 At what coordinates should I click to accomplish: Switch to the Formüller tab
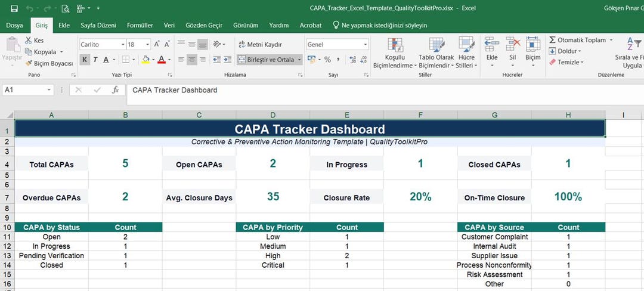click(140, 25)
